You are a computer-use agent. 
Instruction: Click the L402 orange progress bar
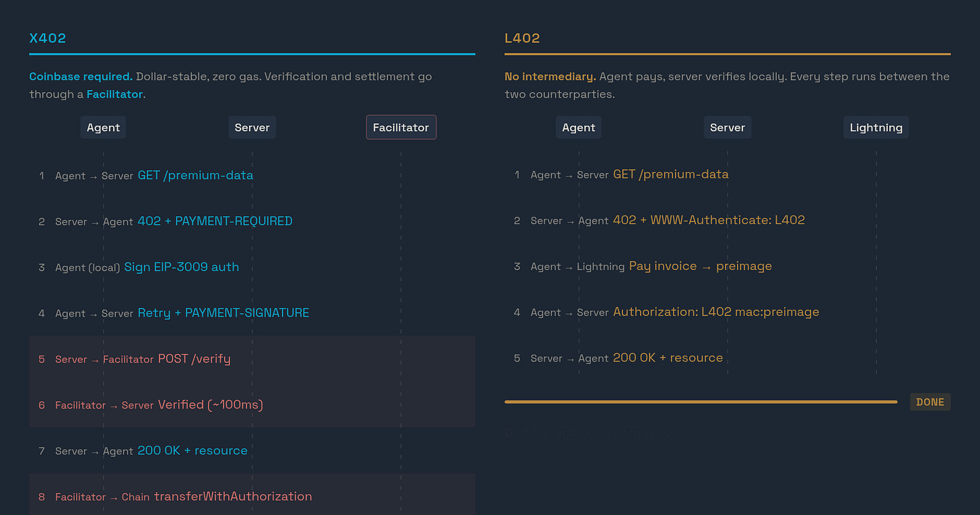[x=701, y=402]
